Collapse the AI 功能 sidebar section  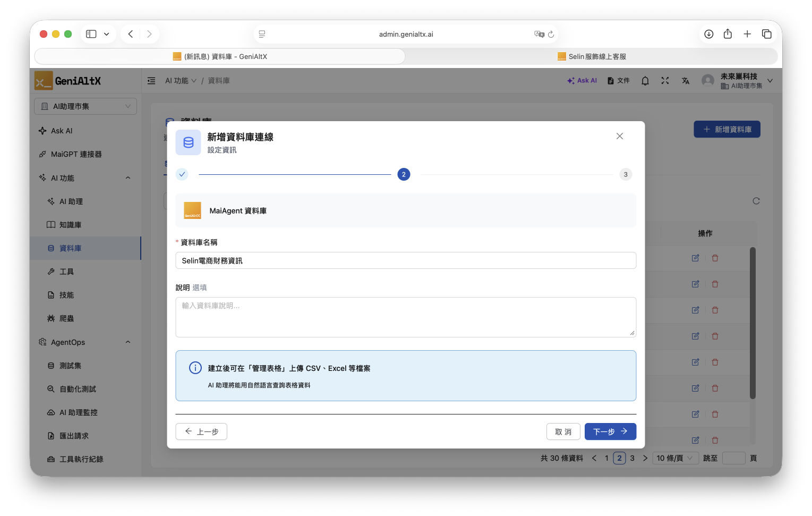coord(127,178)
